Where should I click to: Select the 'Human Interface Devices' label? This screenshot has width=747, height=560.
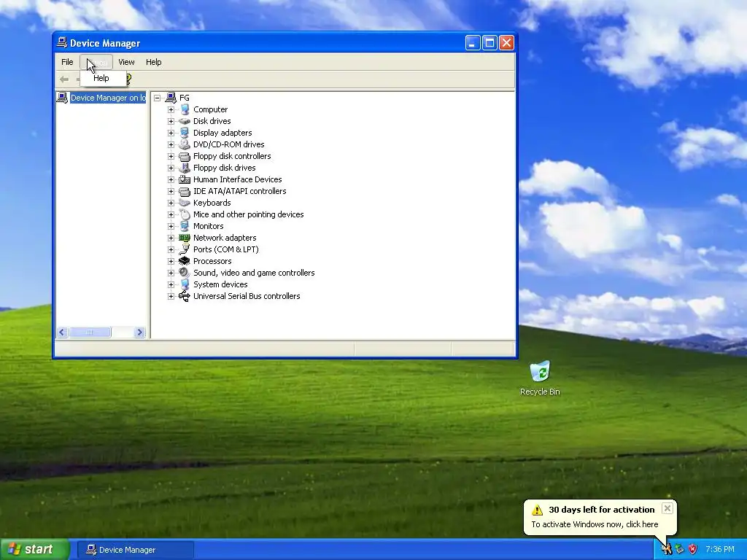pos(237,179)
